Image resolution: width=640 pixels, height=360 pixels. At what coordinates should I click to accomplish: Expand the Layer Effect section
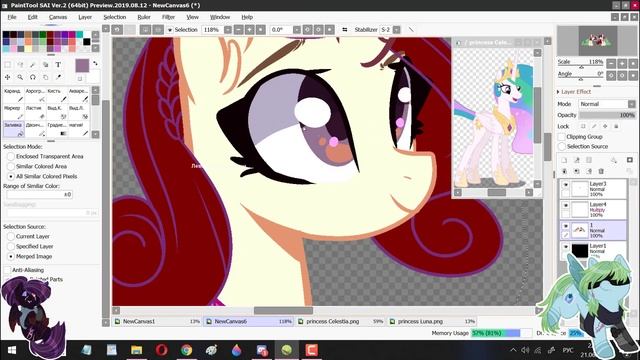pyautogui.click(x=574, y=92)
